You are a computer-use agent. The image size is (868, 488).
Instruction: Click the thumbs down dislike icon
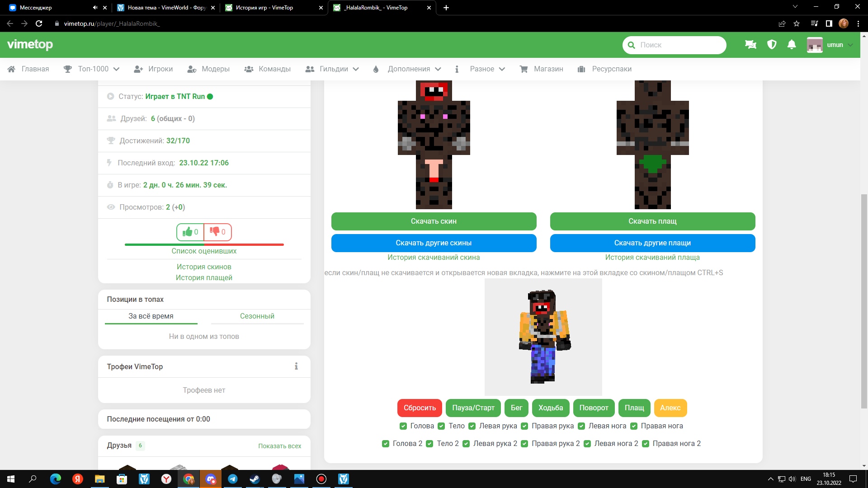click(x=215, y=231)
